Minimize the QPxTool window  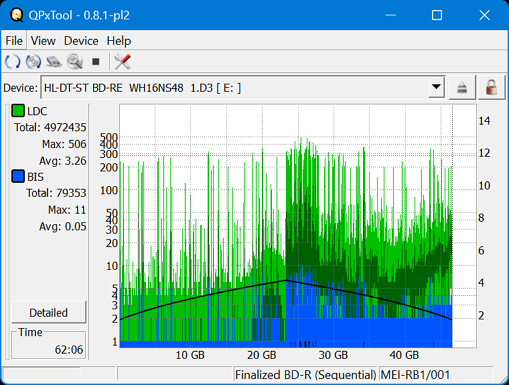coord(391,15)
